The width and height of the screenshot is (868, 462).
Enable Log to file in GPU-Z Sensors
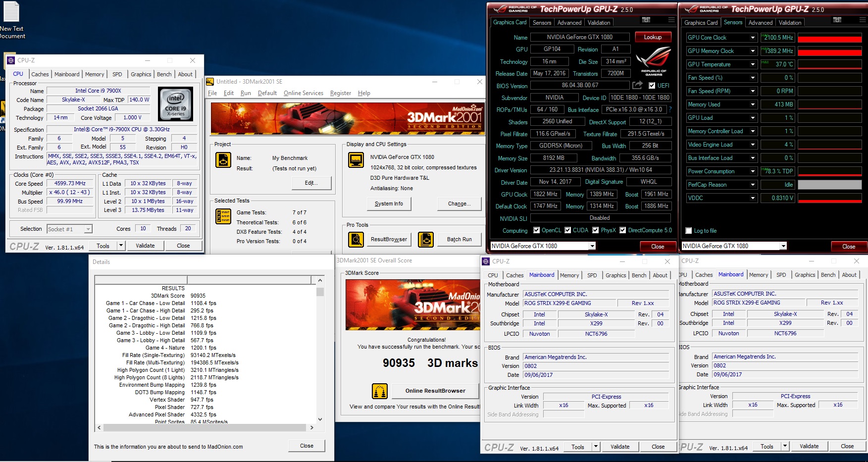tap(688, 231)
